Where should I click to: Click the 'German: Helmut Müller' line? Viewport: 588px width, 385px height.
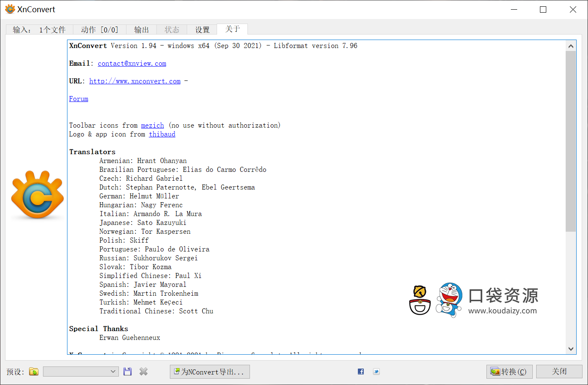click(139, 196)
